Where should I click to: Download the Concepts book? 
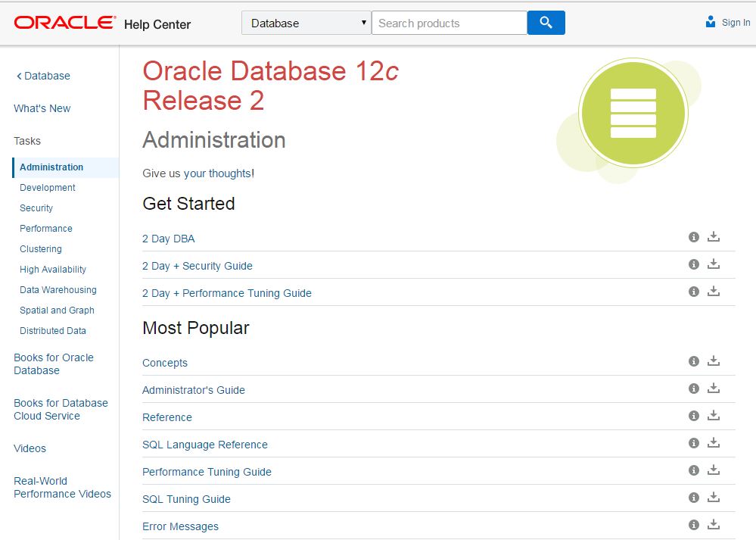[x=714, y=361]
